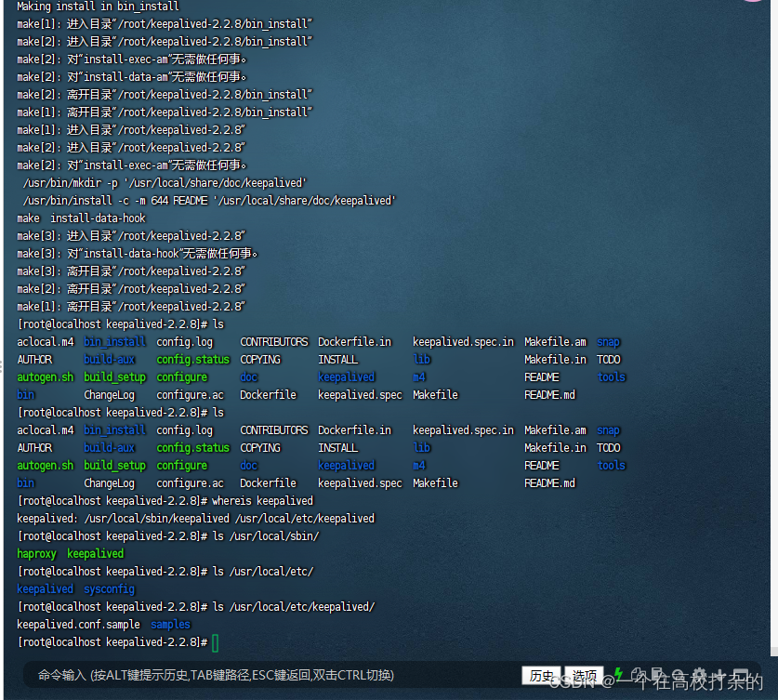Image resolution: width=778 pixels, height=700 pixels.
Task: Click haproxy in the sbin listing
Action: pos(36,553)
